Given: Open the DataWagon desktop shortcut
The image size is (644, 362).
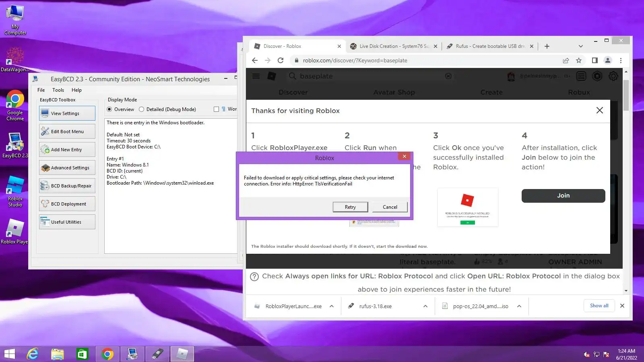Looking at the screenshot, I should (15, 59).
